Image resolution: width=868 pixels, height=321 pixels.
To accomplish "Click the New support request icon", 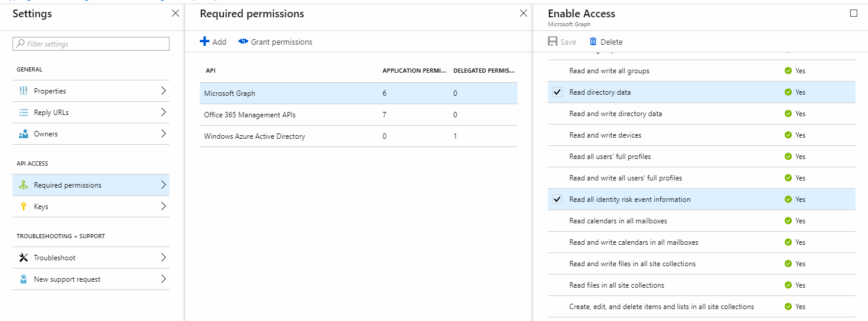I will click(24, 279).
